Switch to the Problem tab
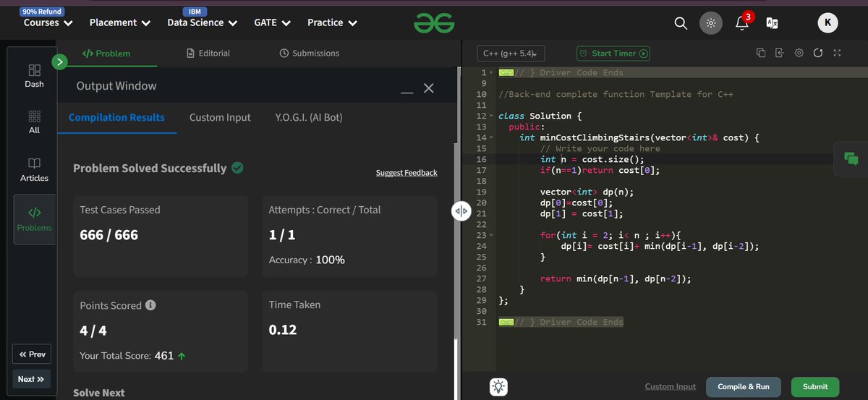This screenshot has height=400, width=868. [x=106, y=53]
